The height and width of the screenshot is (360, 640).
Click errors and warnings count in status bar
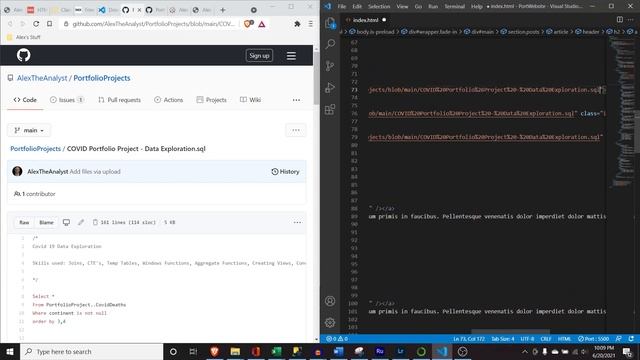click(337, 339)
